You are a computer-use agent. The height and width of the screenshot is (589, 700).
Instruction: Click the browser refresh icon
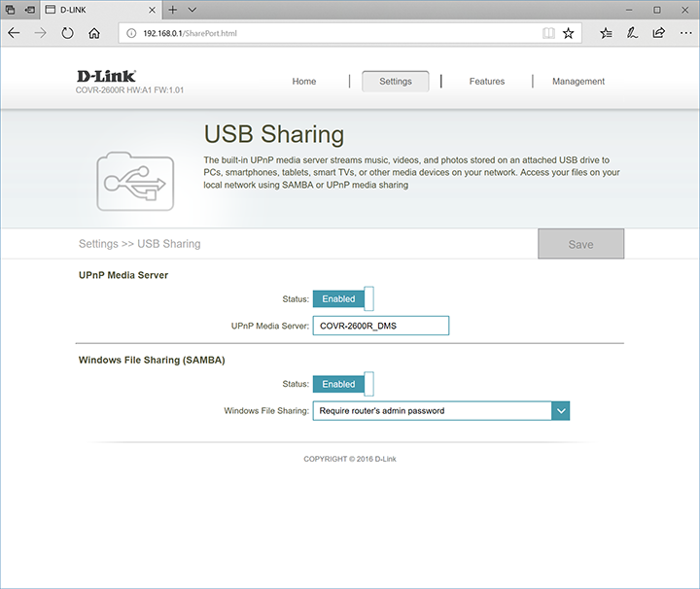coord(67,32)
